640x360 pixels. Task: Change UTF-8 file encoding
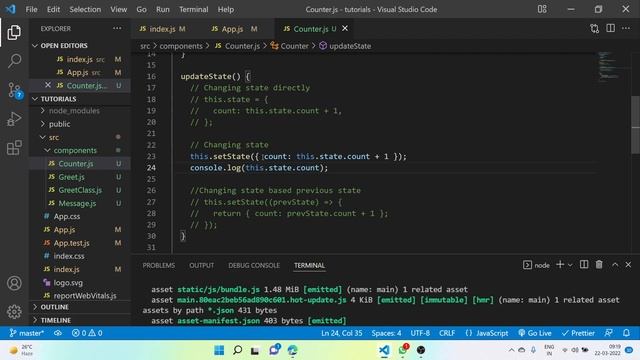(x=420, y=333)
